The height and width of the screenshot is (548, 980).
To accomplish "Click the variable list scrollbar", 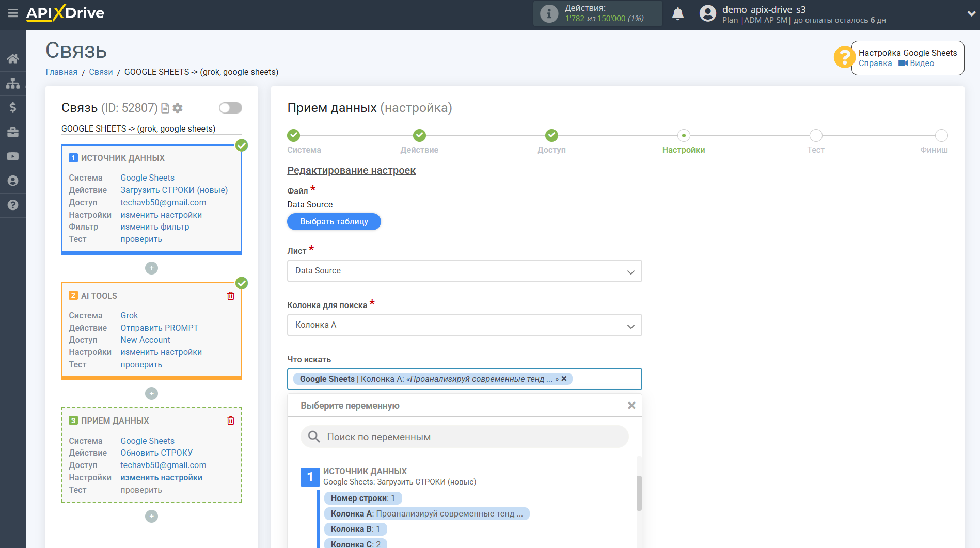I will tap(639, 493).
